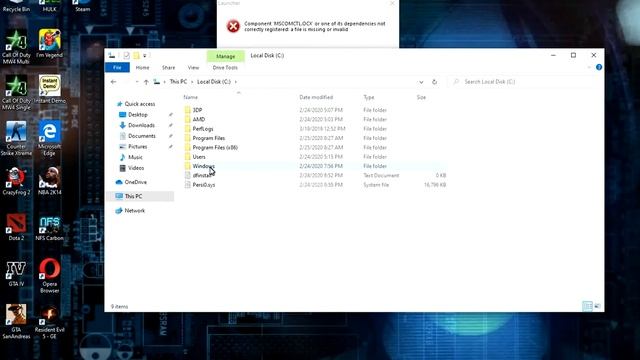640x360 pixels.
Task: Open the GTA SanAndreas desktop shortcut
Action: (16, 322)
